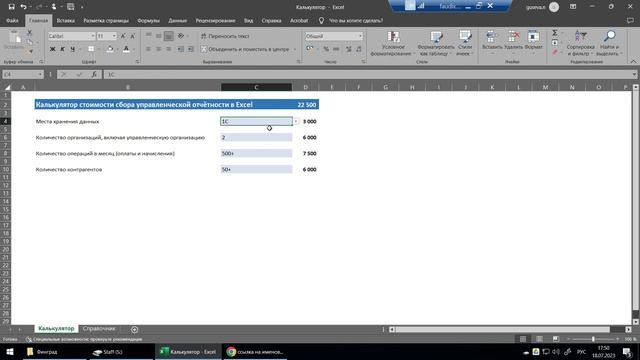Image resolution: width=640 pixels, height=360 pixels.
Task: Decrease decimal places
Action: (359, 49)
